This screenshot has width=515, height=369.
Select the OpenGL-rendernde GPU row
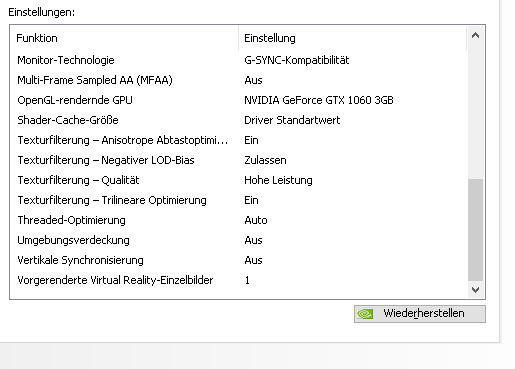(239, 100)
